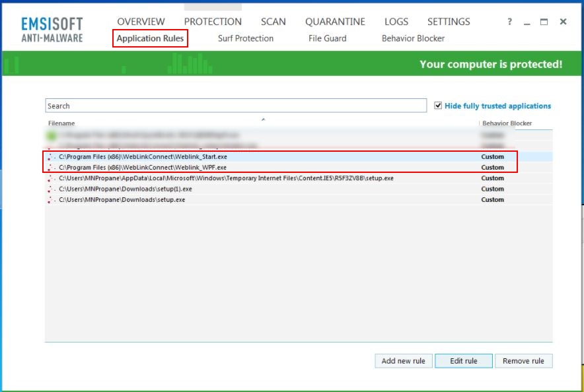
Task: Toggle Hide fully trusted applications checkbox
Action: [x=438, y=106]
